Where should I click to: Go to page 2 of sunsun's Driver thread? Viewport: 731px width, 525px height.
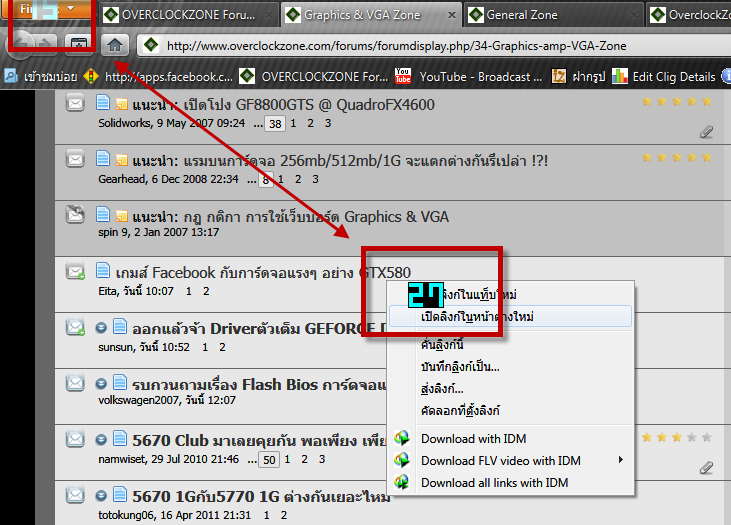click(x=222, y=347)
